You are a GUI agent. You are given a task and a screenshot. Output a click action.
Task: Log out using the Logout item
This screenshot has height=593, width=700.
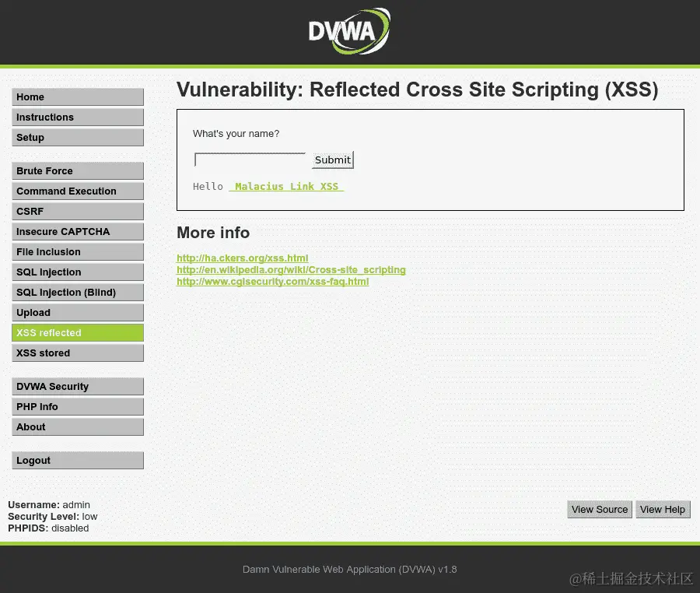(x=78, y=461)
